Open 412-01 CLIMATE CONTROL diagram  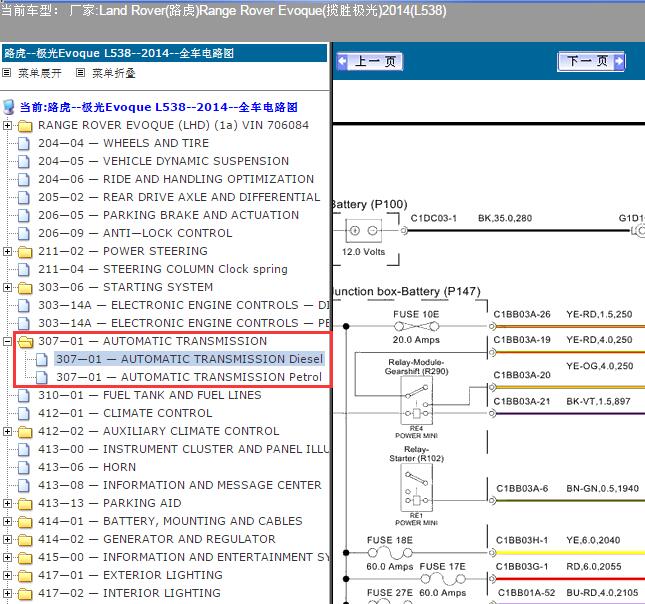[125, 414]
